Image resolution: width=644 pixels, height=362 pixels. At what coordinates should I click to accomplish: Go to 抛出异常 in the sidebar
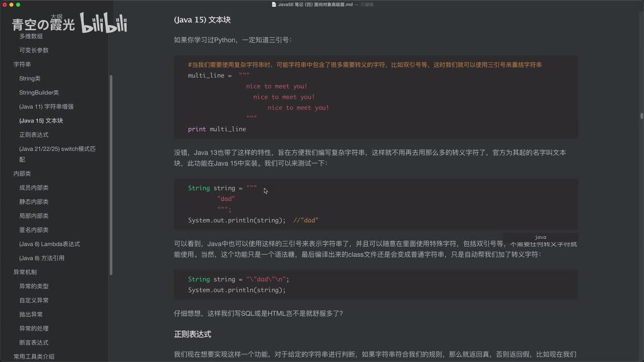click(31, 314)
